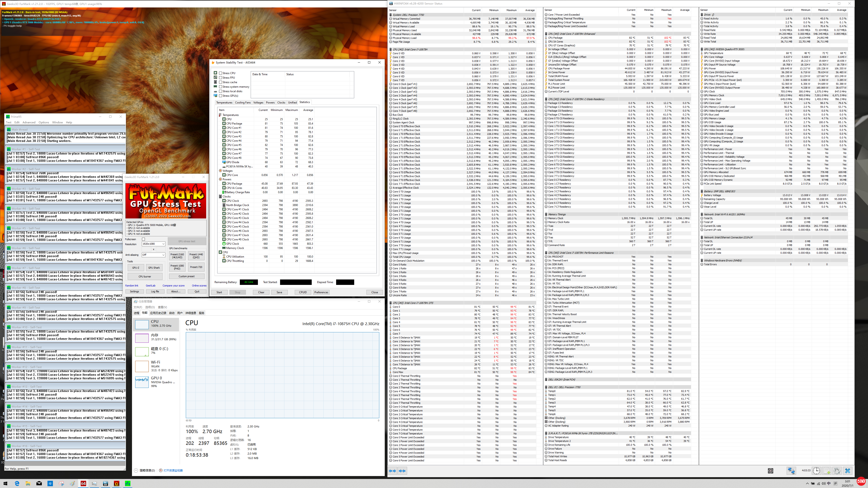Open Prime95 Options menu

tap(43, 123)
